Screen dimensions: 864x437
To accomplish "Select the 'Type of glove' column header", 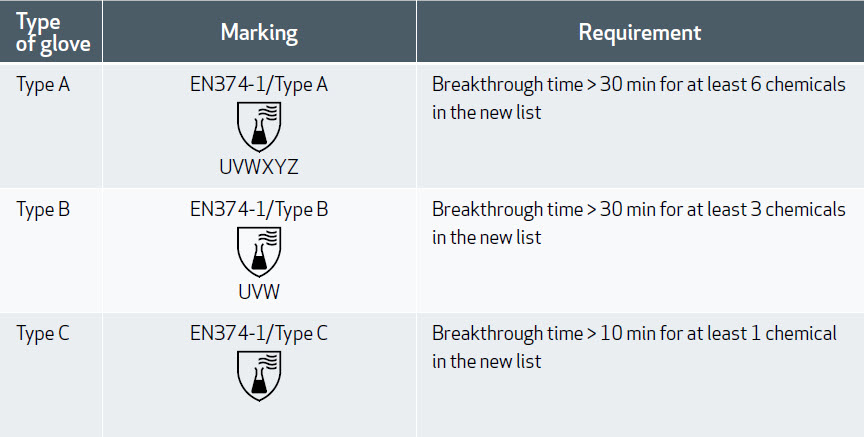I will [x=53, y=32].
